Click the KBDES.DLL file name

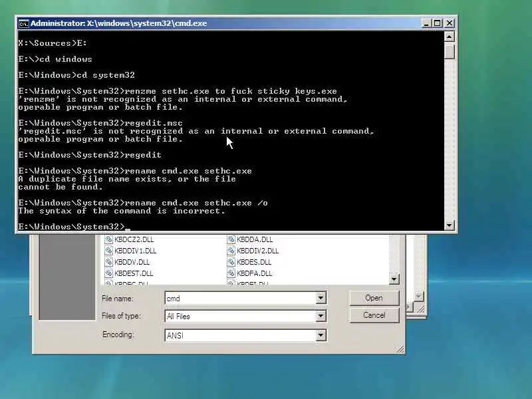(254, 262)
